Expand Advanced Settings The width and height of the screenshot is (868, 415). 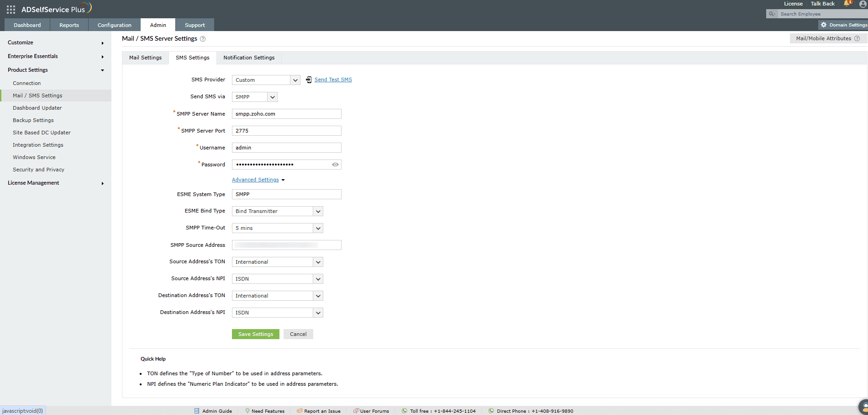pos(255,179)
